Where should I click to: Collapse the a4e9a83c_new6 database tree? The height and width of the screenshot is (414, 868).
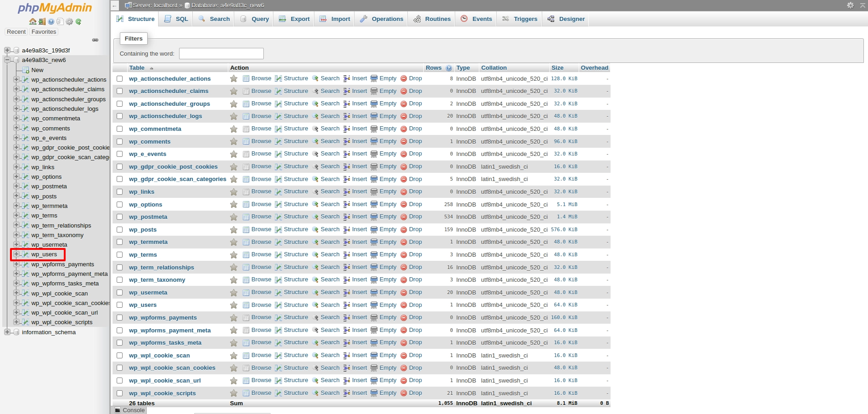(x=7, y=60)
